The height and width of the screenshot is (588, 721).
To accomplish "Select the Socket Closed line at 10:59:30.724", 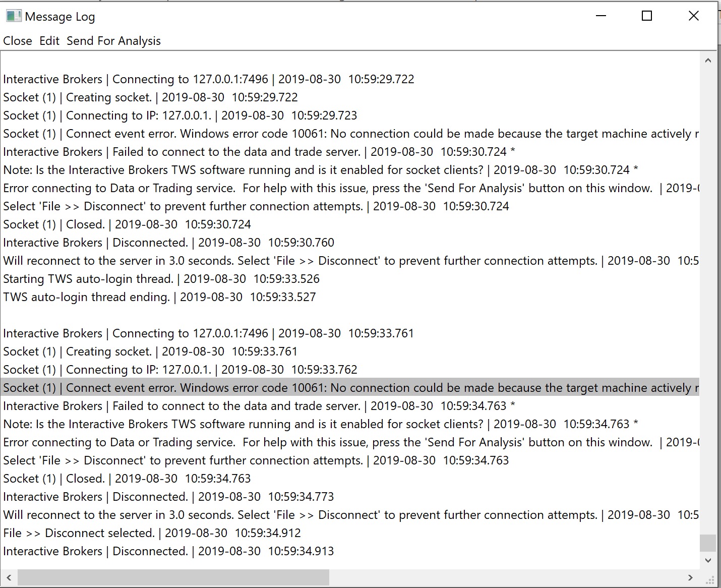I will (x=127, y=224).
